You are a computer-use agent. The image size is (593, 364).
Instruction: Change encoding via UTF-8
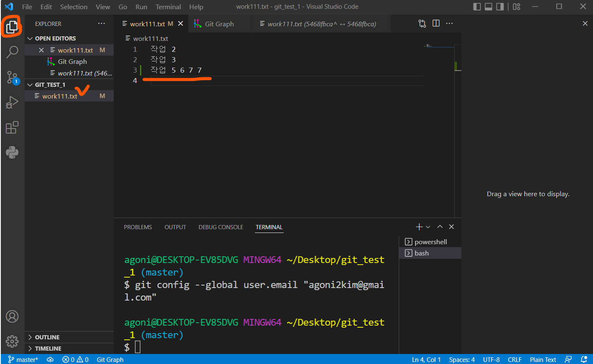click(491, 359)
